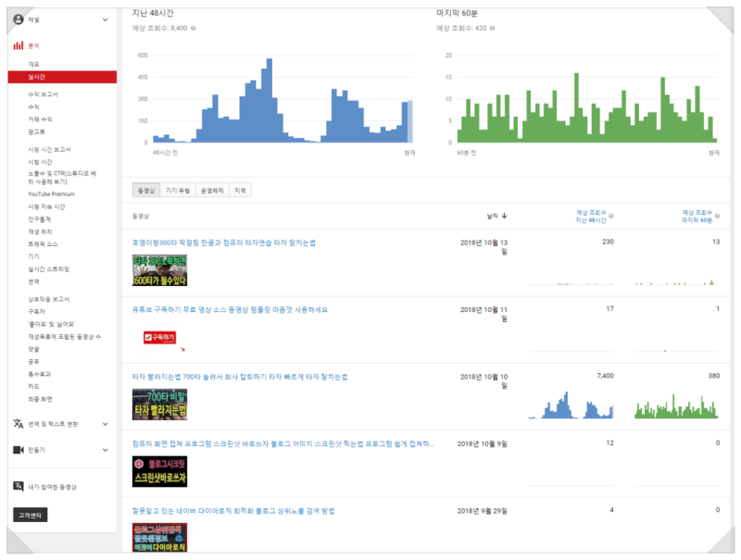Open the 호영이형300타 딱걸림 video link
741x560 pixels.
(x=224, y=243)
